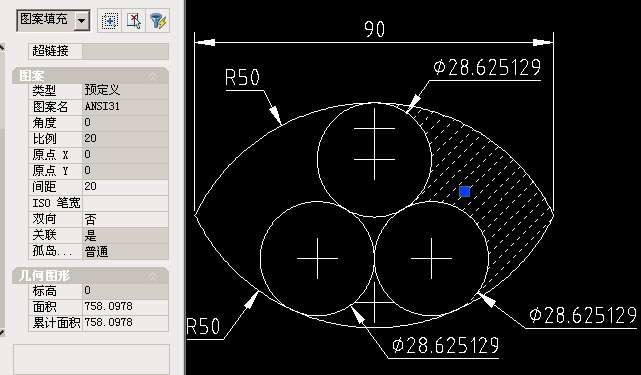Click the ISO 笔宽 value field

pos(125,203)
